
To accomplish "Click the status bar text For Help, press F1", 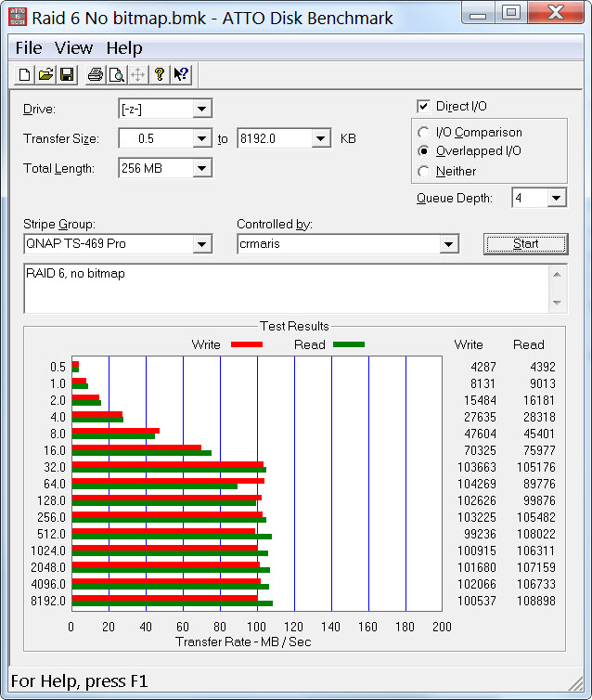I will (79, 681).
